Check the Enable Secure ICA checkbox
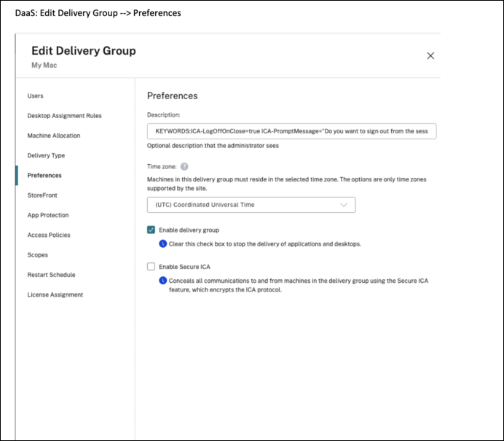 tap(151, 267)
